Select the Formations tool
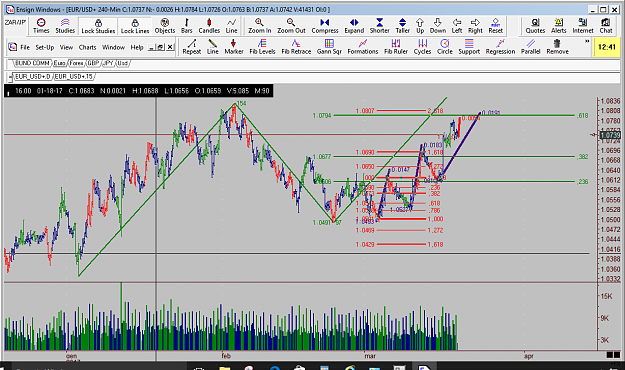The image size is (625, 370). click(x=363, y=47)
